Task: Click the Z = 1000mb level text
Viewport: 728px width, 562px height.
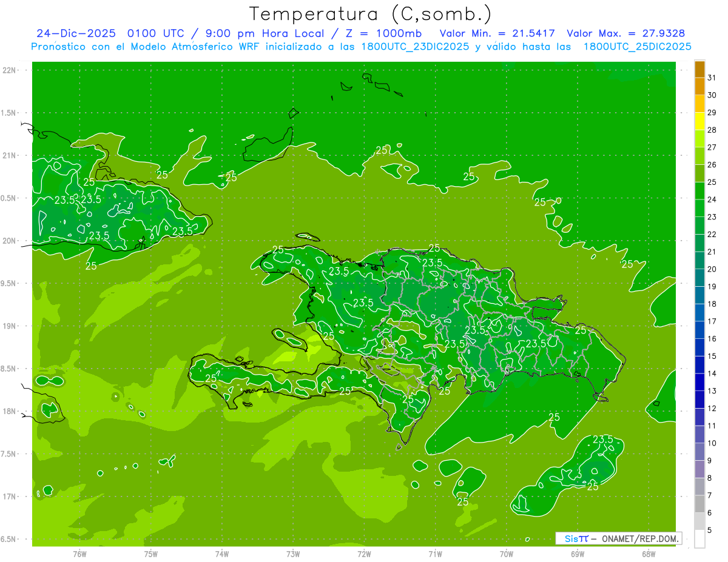Action: click(385, 33)
